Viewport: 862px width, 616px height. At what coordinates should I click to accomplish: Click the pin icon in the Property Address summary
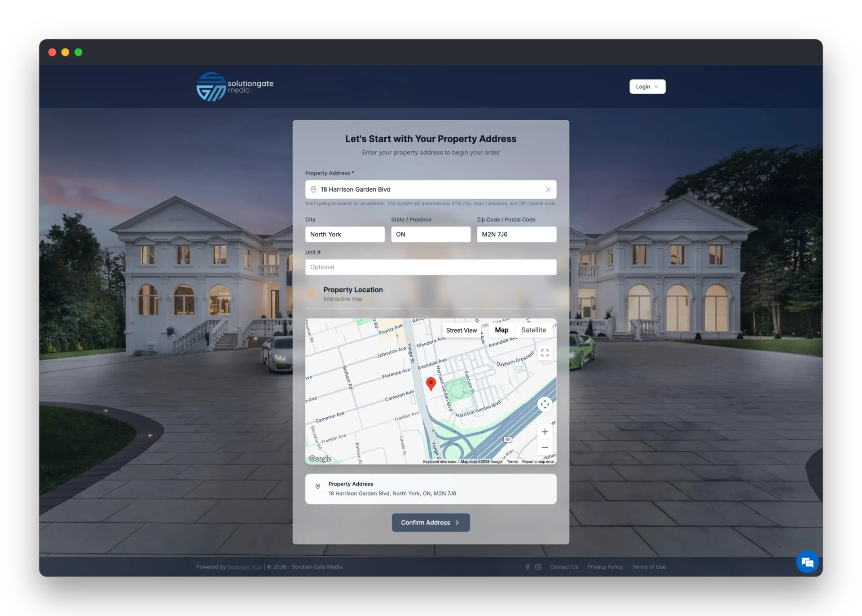[317, 486]
